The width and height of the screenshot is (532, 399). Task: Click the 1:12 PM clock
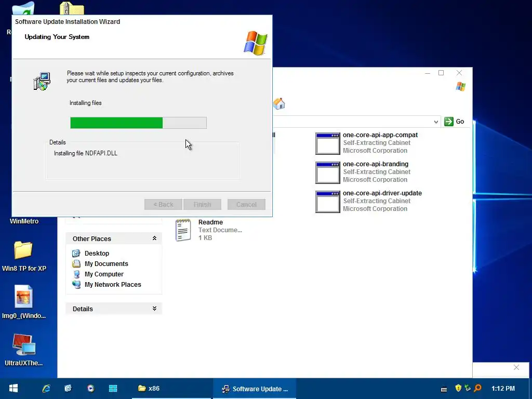click(x=503, y=389)
